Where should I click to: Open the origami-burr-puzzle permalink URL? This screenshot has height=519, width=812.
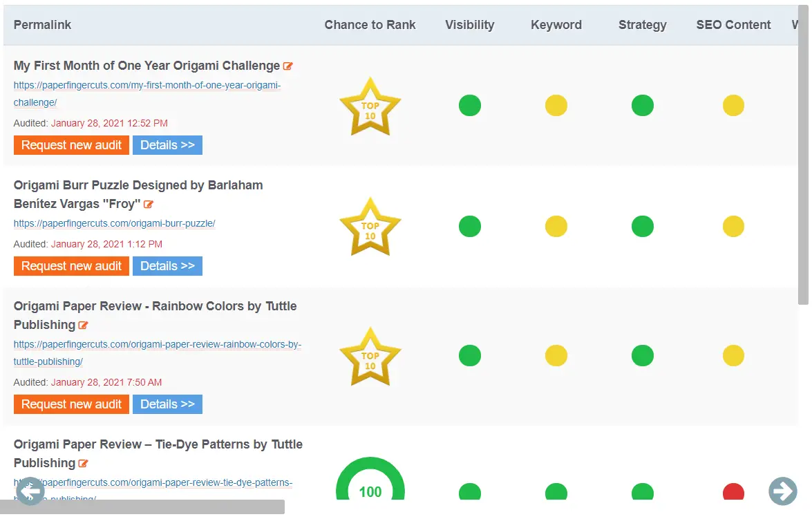[115, 224]
